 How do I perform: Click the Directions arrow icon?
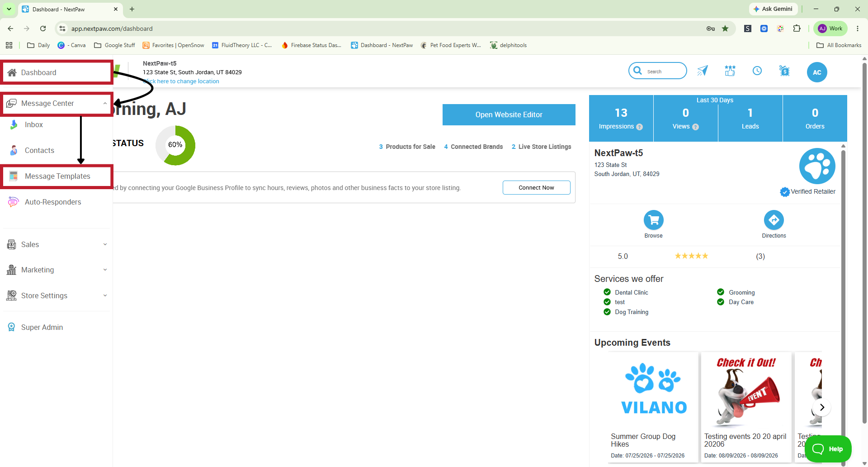pos(774,220)
